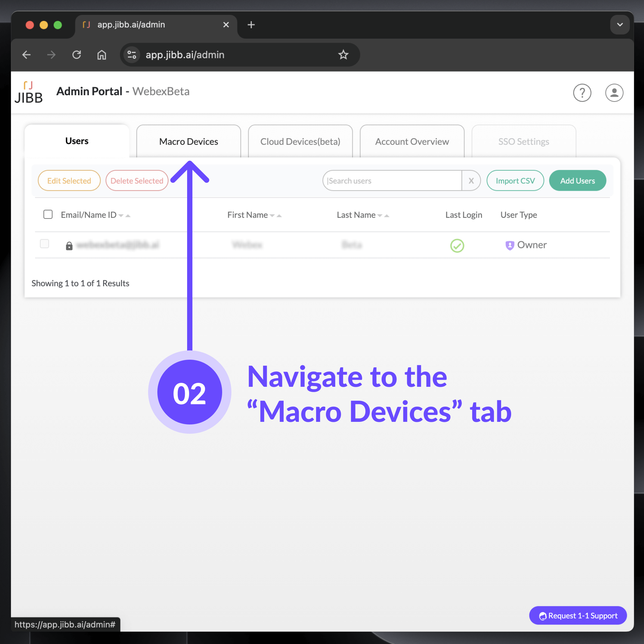Sort Email/Name ID descending arrow
The image size is (644, 644).
tap(121, 216)
